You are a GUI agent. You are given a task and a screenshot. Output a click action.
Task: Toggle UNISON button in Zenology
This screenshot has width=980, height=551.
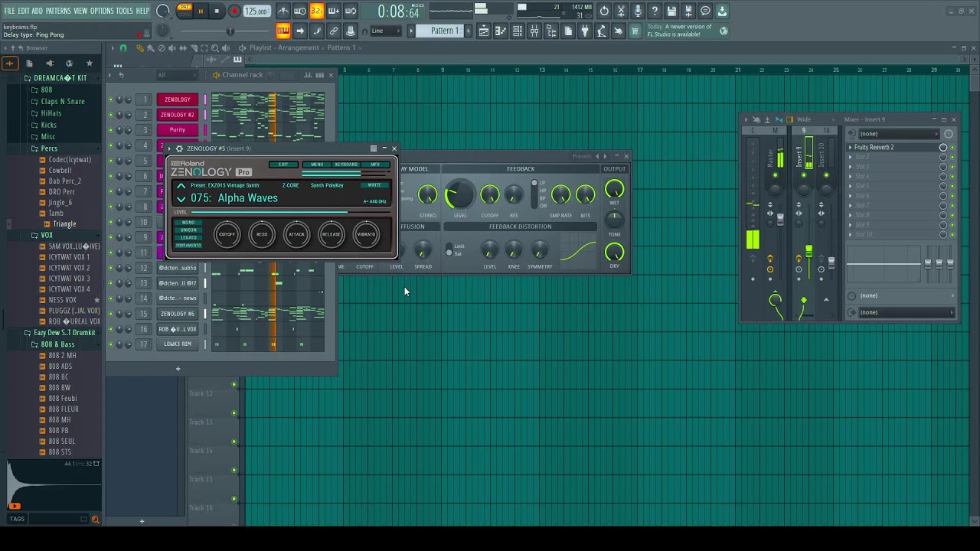[188, 230]
